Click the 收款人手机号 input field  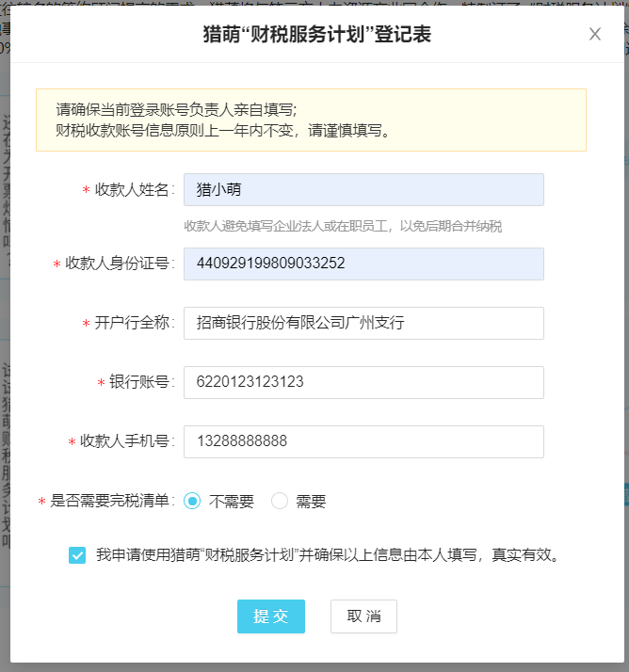(x=363, y=441)
